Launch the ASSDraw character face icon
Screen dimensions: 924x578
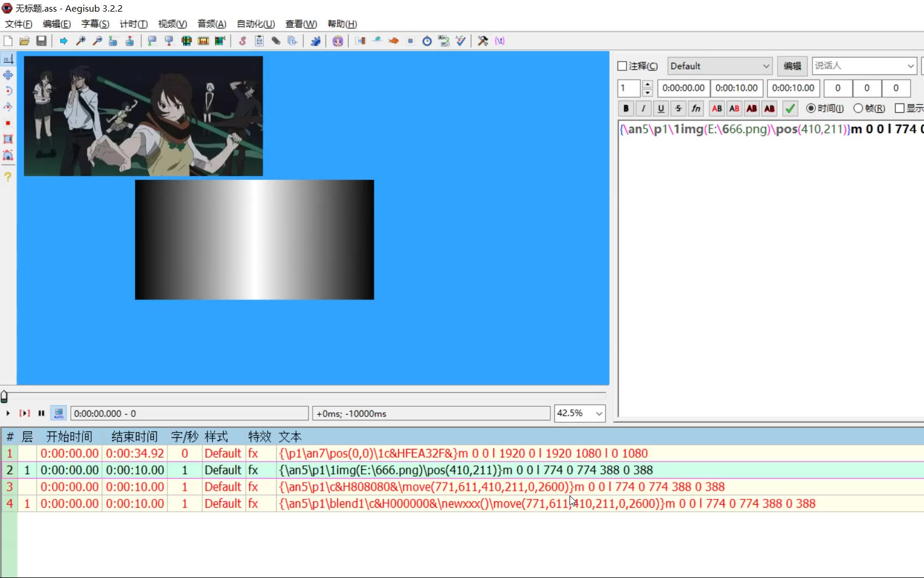click(338, 41)
